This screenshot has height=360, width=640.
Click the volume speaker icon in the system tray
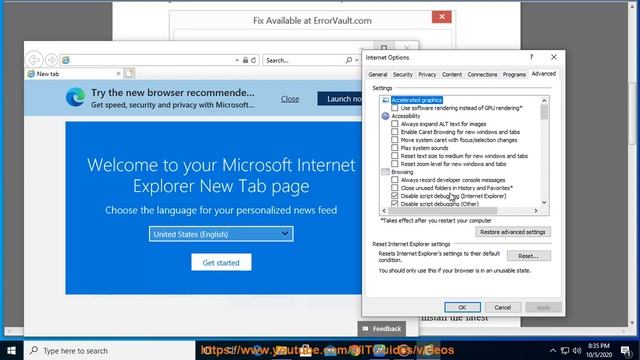tap(577, 350)
